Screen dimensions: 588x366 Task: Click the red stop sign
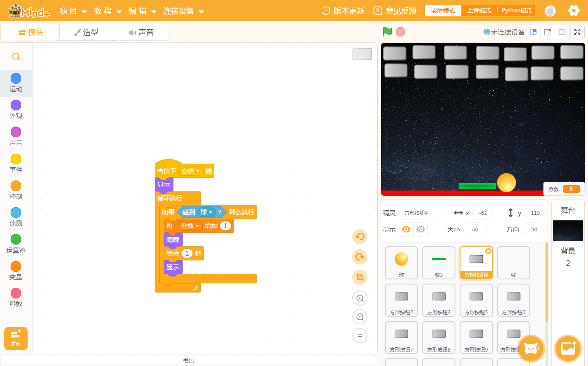(400, 32)
